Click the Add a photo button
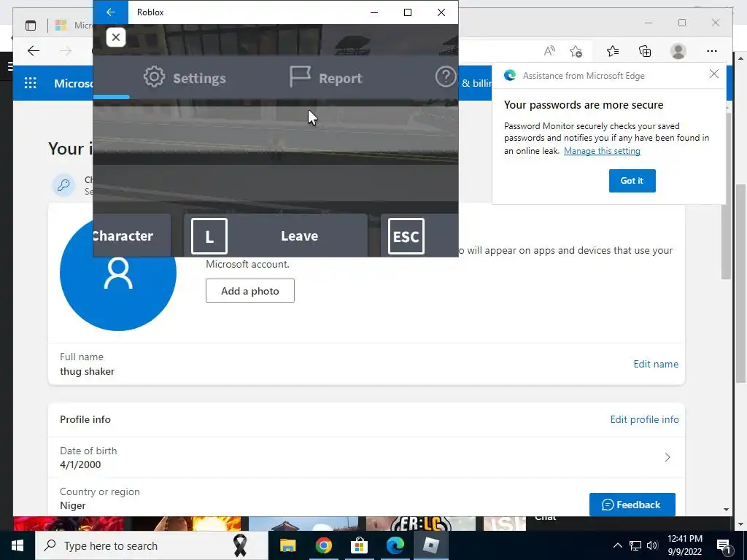Image resolution: width=747 pixels, height=560 pixels. tap(250, 290)
